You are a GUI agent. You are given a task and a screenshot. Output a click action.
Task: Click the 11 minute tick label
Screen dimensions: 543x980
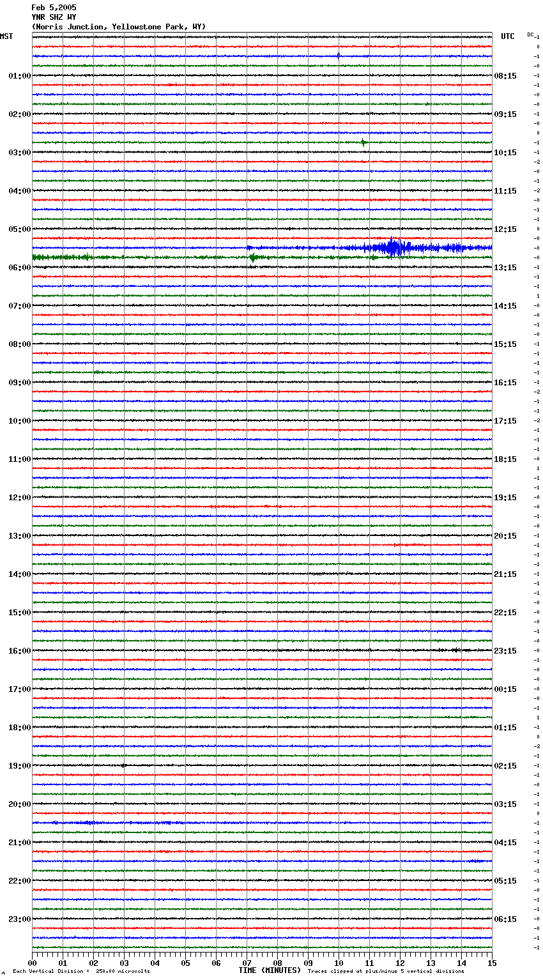pyautogui.click(x=369, y=963)
